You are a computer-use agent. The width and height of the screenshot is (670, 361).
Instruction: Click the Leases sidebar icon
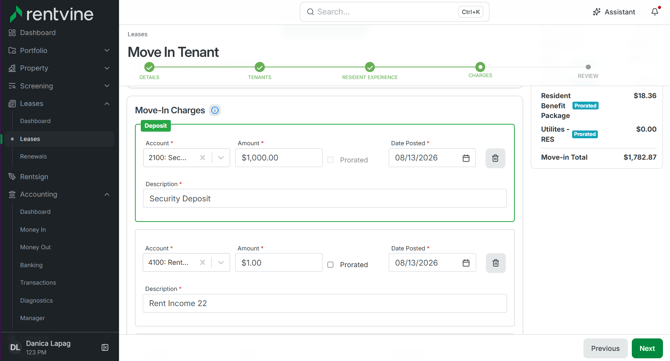[12, 104]
